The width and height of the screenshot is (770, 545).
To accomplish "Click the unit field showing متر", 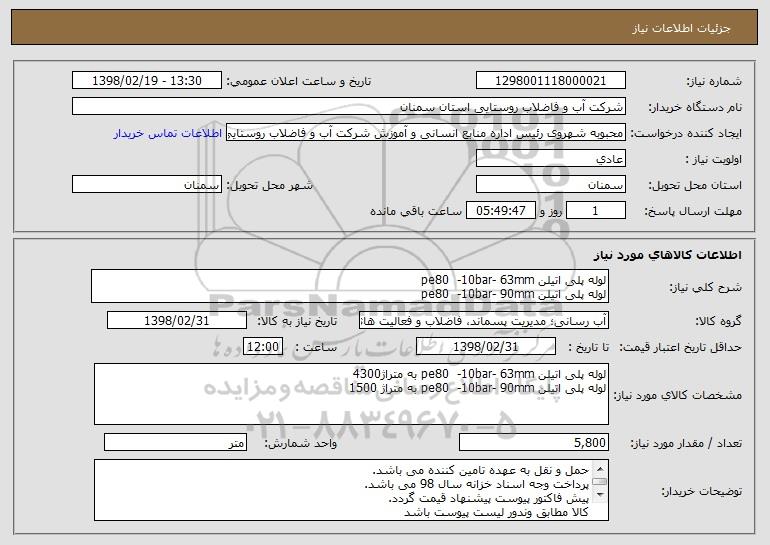I will 175,442.
